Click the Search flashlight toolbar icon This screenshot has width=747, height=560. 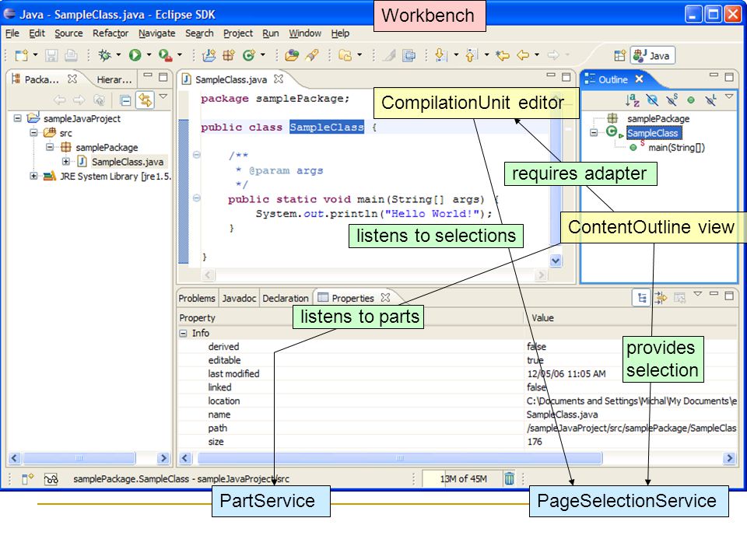(312, 55)
